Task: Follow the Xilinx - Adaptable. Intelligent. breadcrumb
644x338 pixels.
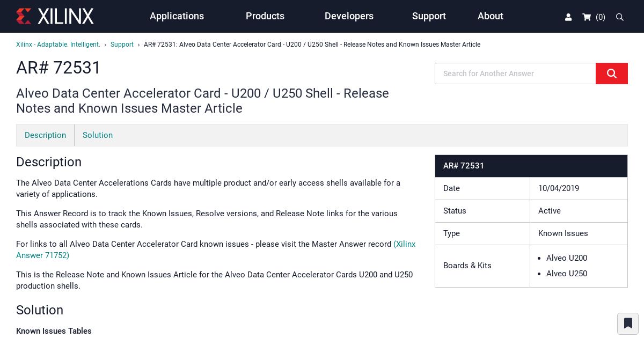Action: pos(58,45)
